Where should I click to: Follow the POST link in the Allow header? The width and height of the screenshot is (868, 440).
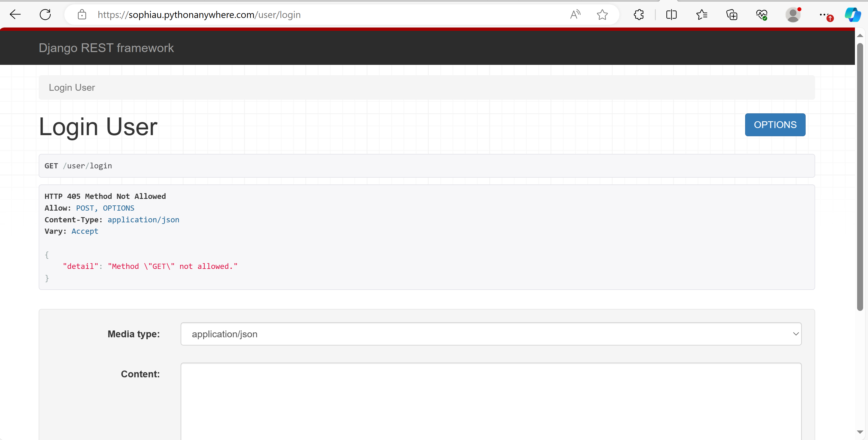pyautogui.click(x=85, y=208)
